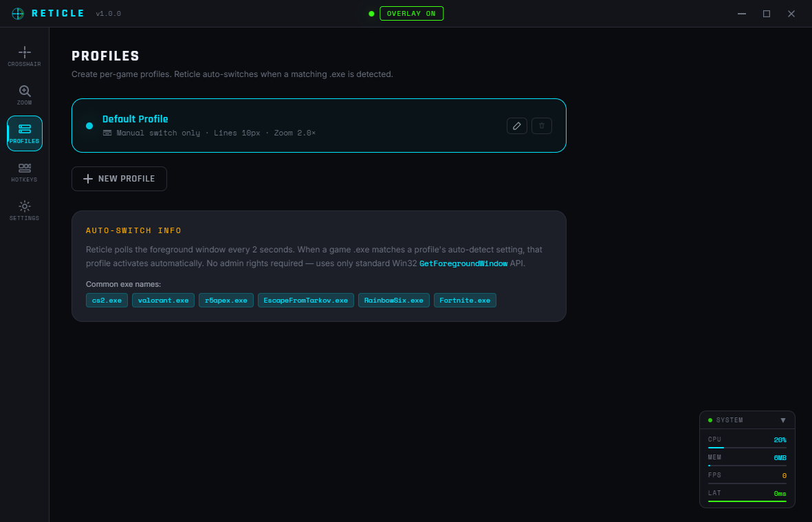
Task: Select the cs2.exe chip
Action: coord(107,301)
